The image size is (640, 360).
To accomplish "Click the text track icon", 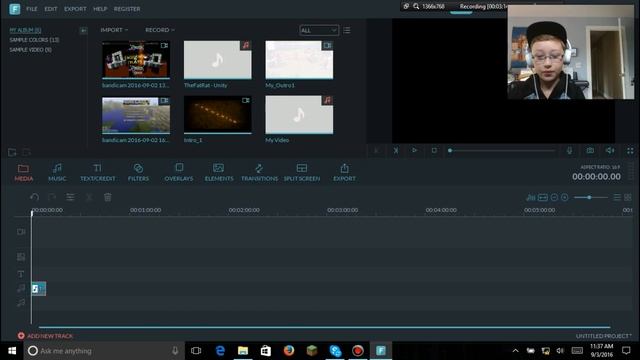I will pyautogui.click(x=21, y=274).
